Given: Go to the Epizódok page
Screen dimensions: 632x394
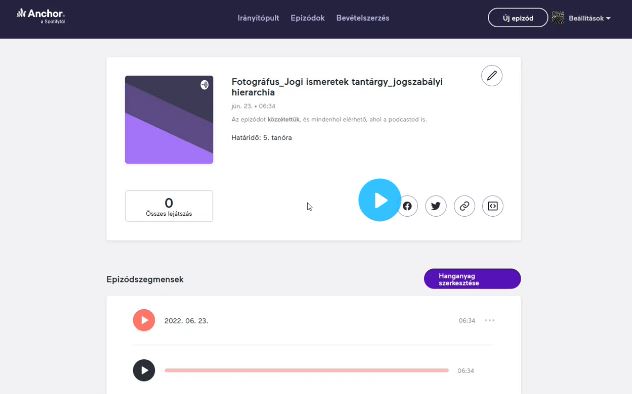Looking at the screenshot, I should tap(308, 18).
